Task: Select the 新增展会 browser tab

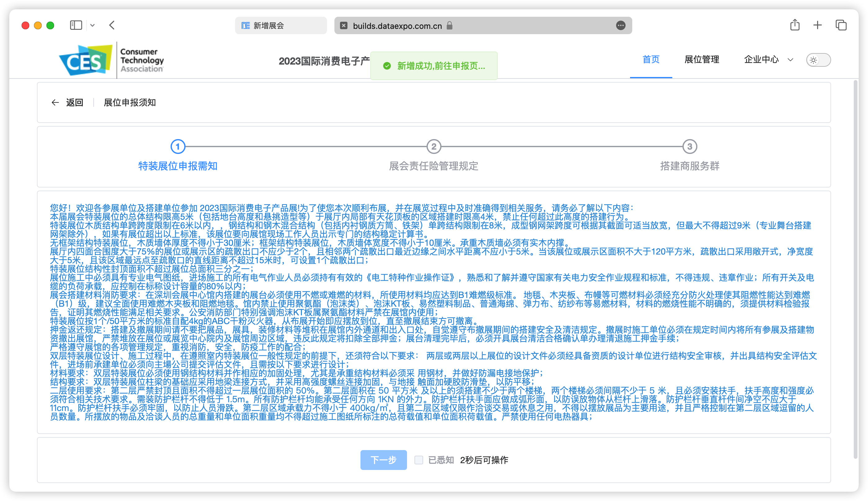Action: 281,25
